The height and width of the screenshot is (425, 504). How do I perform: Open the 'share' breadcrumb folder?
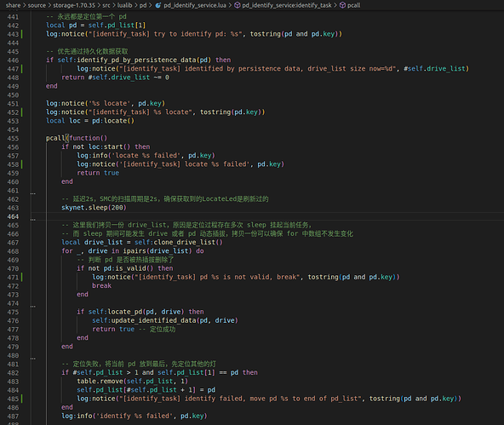pos(13,5)
